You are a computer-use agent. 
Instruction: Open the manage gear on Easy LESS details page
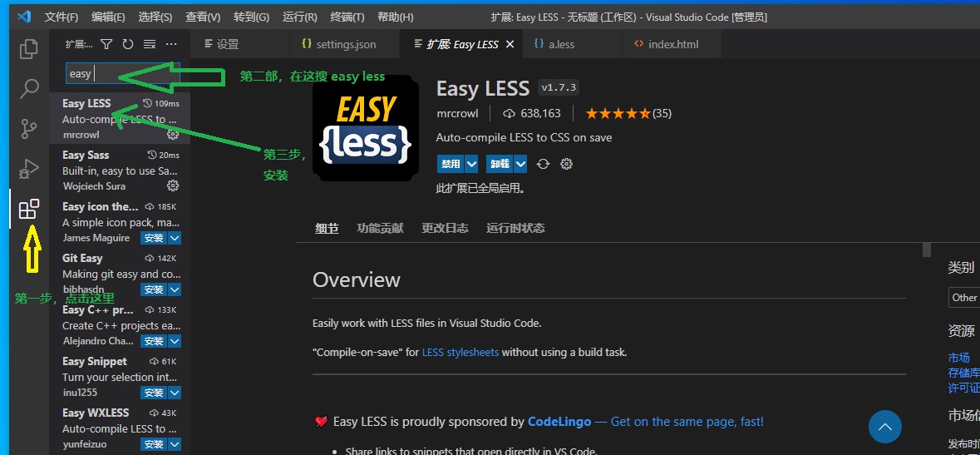567,164
